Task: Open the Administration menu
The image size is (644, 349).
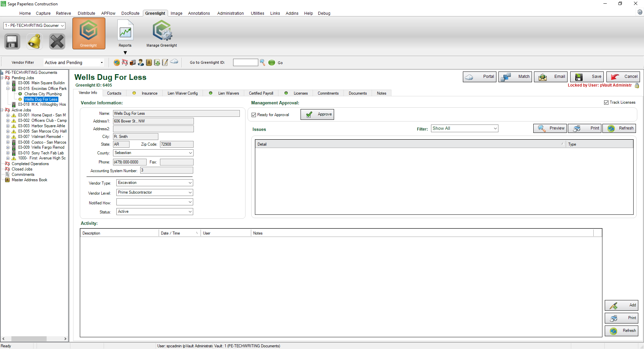Action: 230,13
